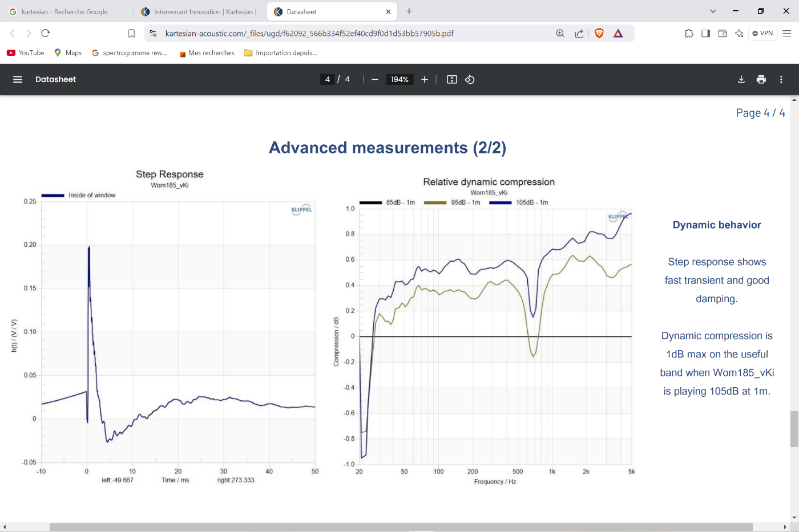Print the datasheet document

point(761,79)
